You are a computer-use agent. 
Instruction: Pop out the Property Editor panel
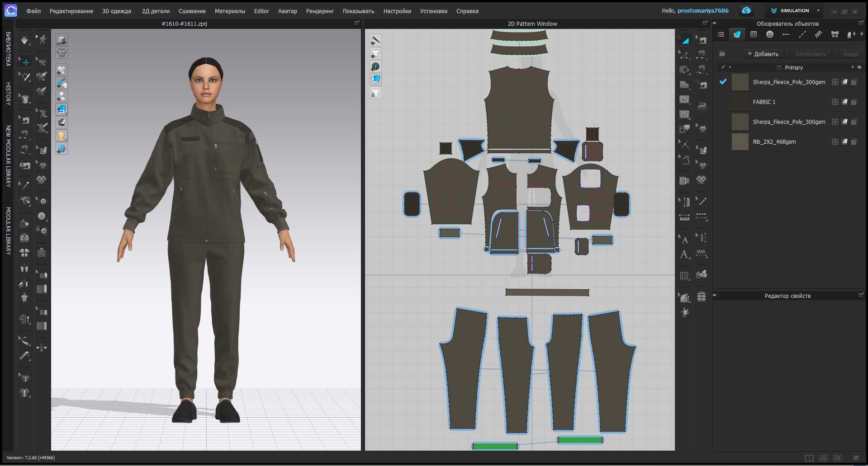861,295
